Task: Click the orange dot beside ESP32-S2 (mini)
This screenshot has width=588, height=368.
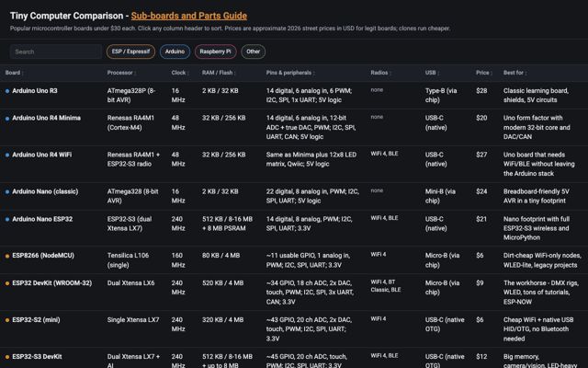Action: (x=7, y=320)
